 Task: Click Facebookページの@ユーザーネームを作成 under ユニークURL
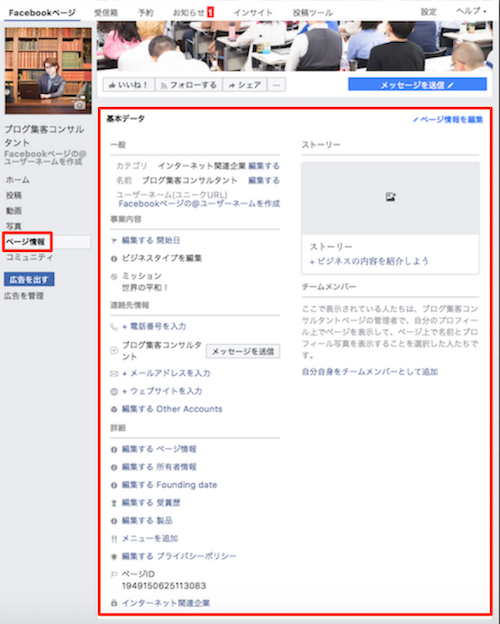click(199, 204)
